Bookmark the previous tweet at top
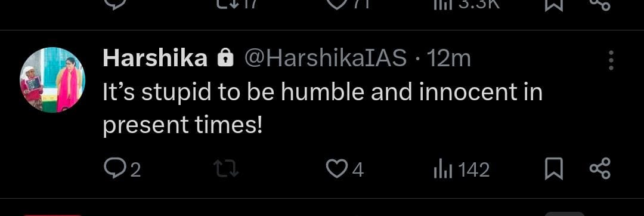The width and height of the screenshot is (644, 216). coord(553,4)
